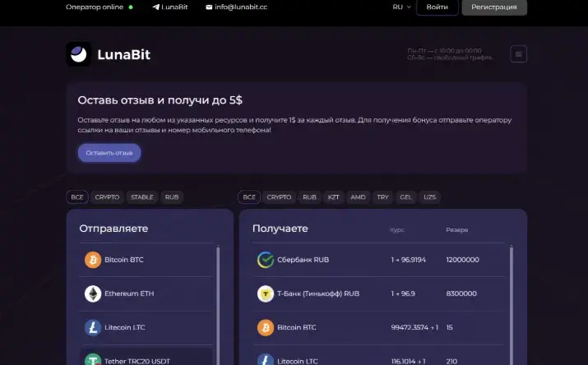
Task: Click the Т-Банк icon in Получаете list
Action: tap(266, 293)
